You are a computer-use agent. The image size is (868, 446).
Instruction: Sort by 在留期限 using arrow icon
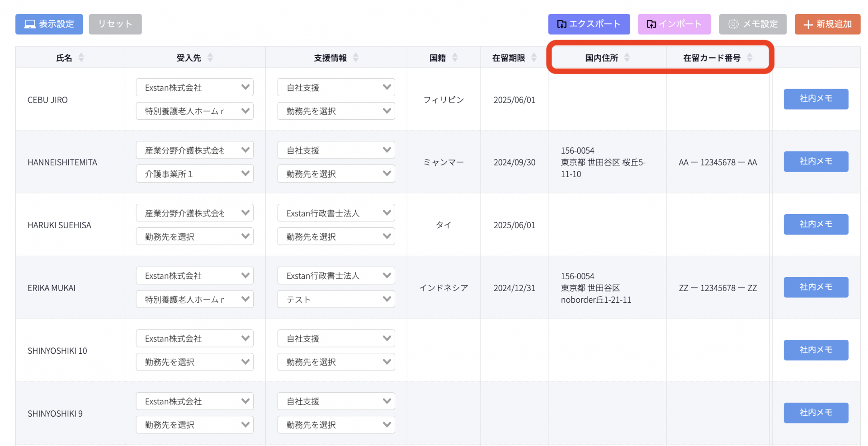[x=534, y=57]
